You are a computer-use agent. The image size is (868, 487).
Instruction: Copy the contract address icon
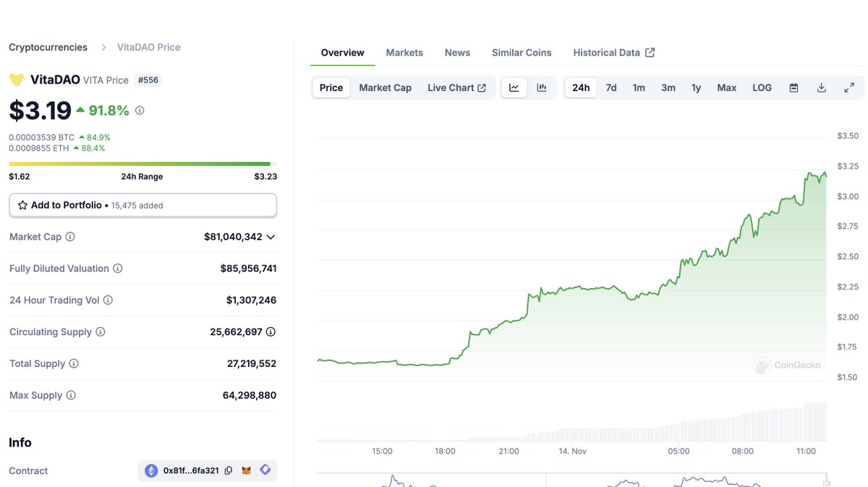pos(229,470)
